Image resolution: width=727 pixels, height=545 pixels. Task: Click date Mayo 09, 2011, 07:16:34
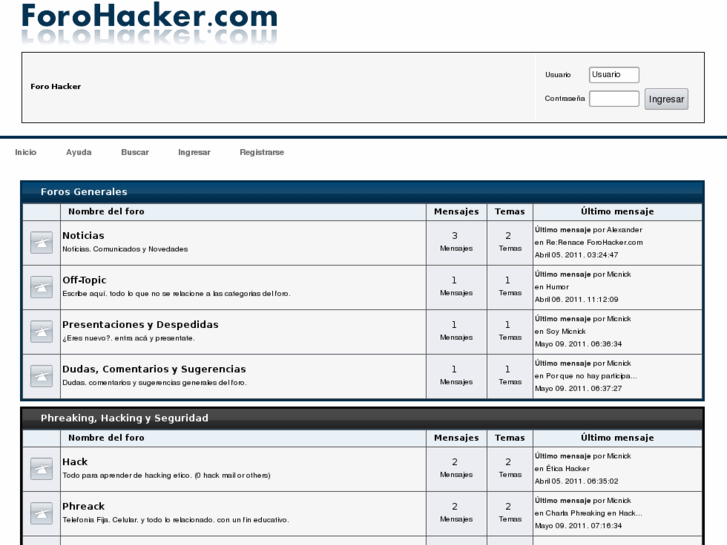click(x=578, y=526)
